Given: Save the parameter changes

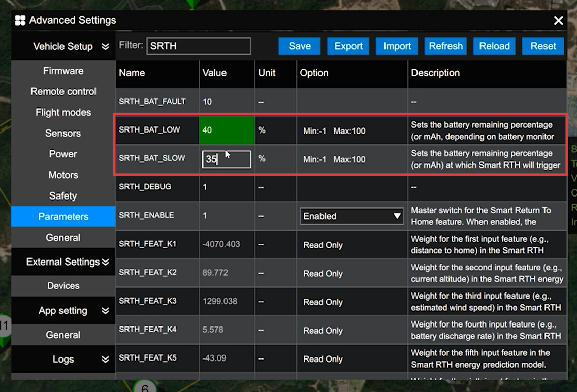Looking at the screenshot, I should pyautogui.click(x=299, y=46).
